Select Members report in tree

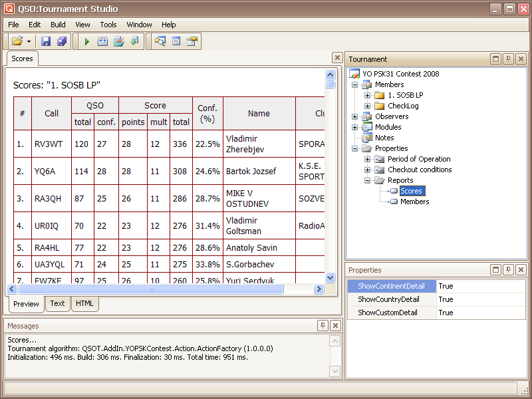click(x=414, y=201)
